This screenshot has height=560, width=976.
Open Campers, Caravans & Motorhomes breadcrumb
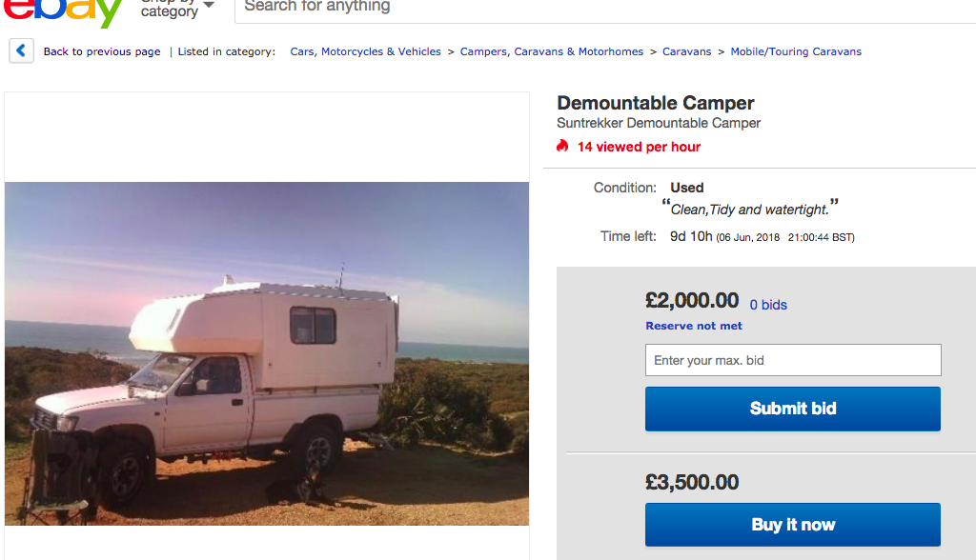(552, 52)
